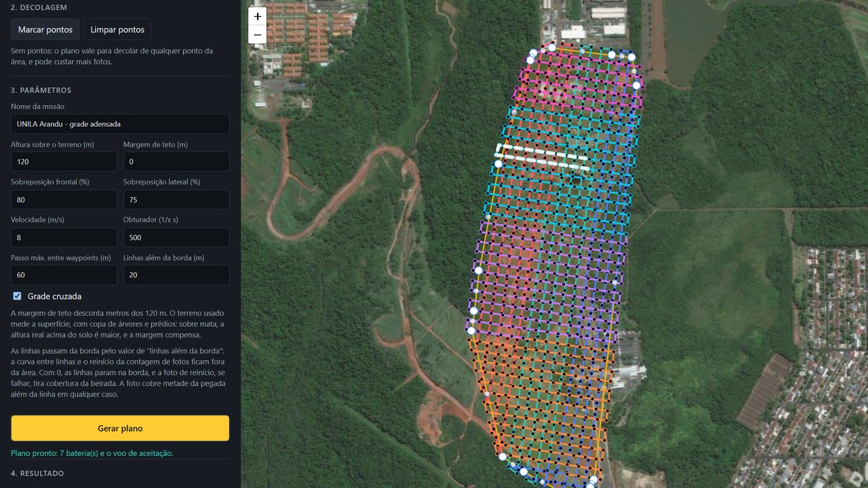Zoom out on the map

pyautogui.click(x=258, y=35)
